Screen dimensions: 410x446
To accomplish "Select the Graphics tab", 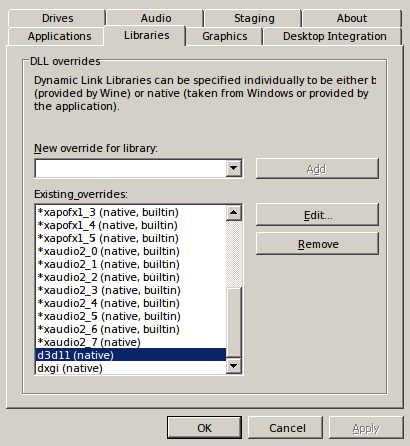I will point(225,36).
